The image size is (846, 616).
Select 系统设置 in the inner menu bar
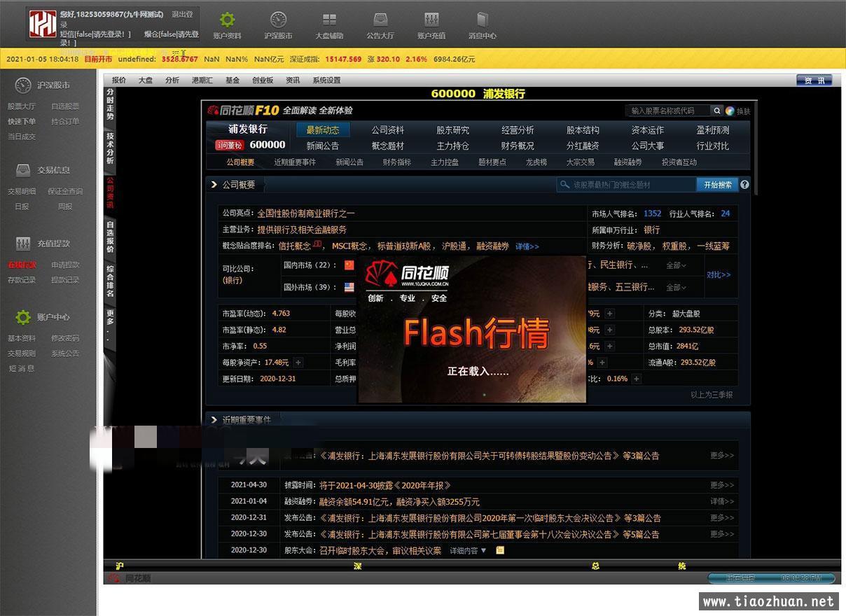[x=326, y=80]
